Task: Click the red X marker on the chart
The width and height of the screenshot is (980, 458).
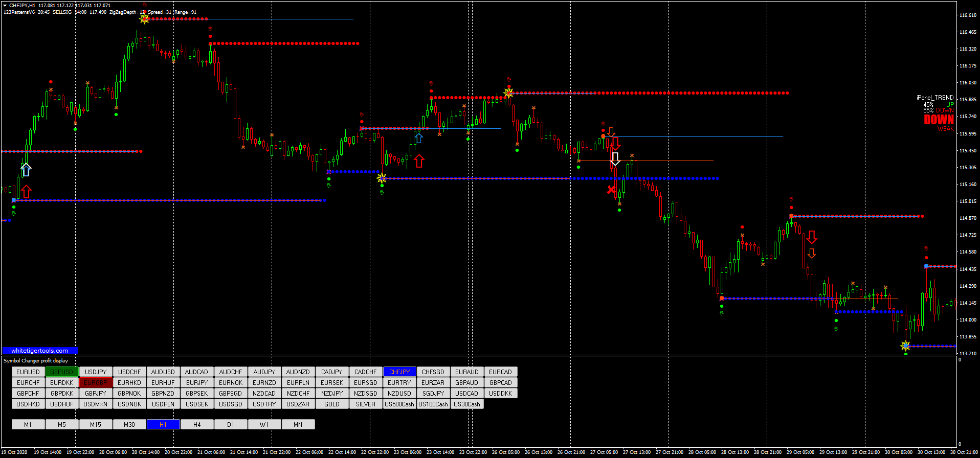Action: (x=611, y=190)
